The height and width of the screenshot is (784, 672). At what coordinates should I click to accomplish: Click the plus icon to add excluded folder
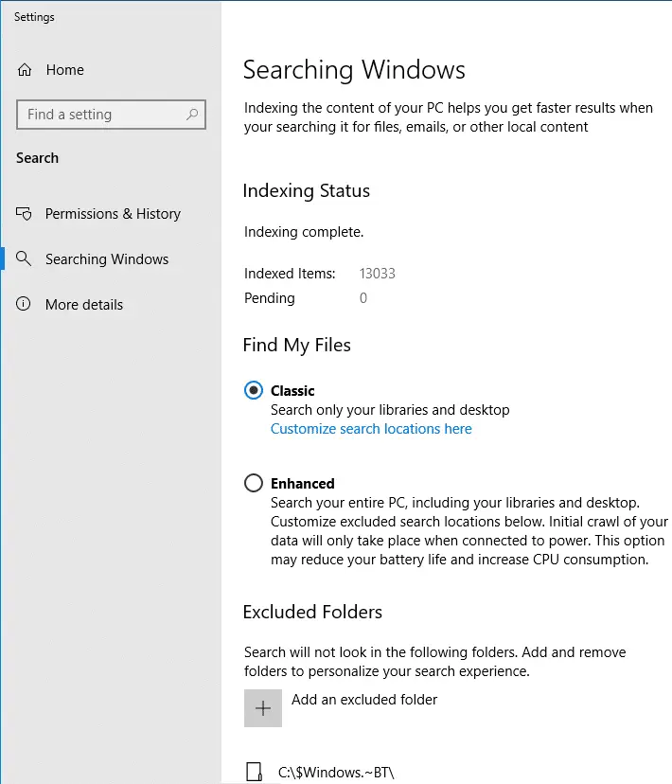tap(263, 708)
